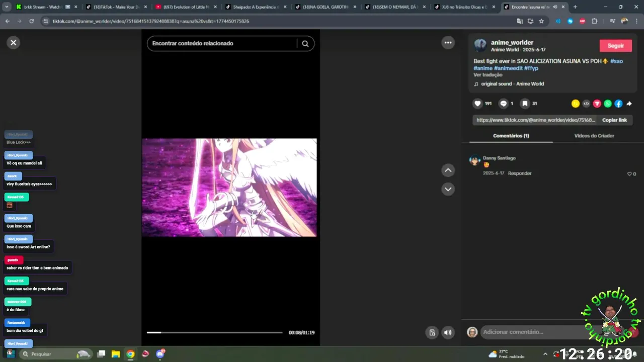Screen dimensions: 644x362
Task: Click the #sao hashtag
Action: 616,61
